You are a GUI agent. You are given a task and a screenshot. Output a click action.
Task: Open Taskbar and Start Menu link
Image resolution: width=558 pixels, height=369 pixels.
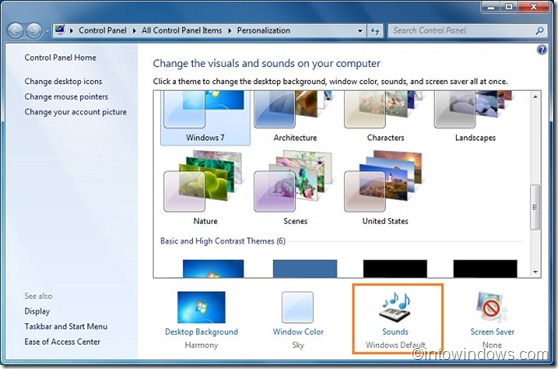(66, 326)
